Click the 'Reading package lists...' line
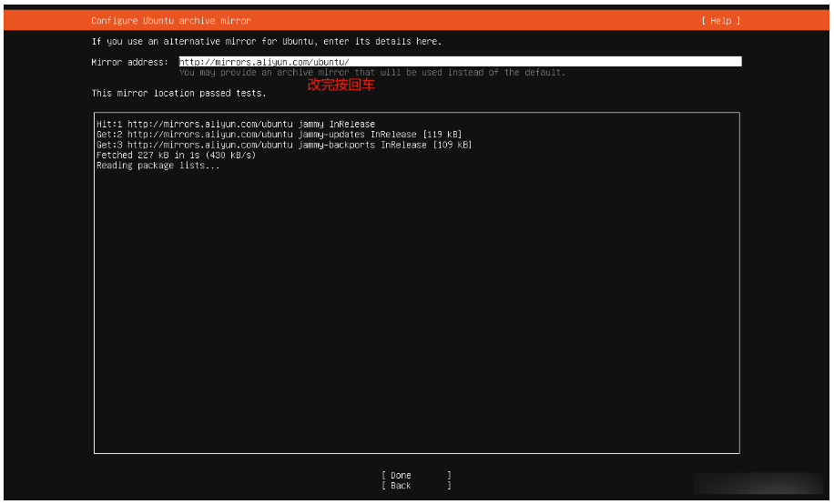The width and height of the screenshot is (834, 504). coord(158,166)
